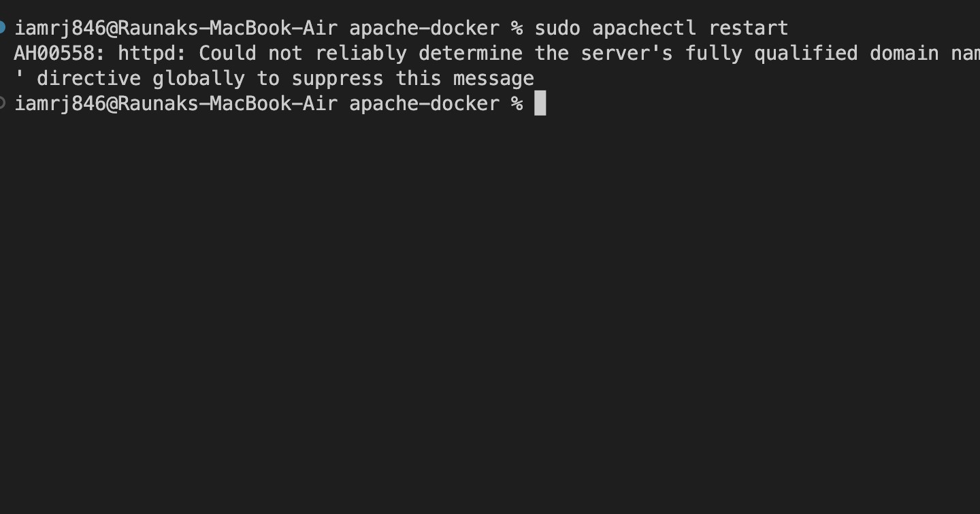This screenshot has width=980, height=514.
Task: Click "apache-docker" in the last prompt line
Action: coord(424,104)
